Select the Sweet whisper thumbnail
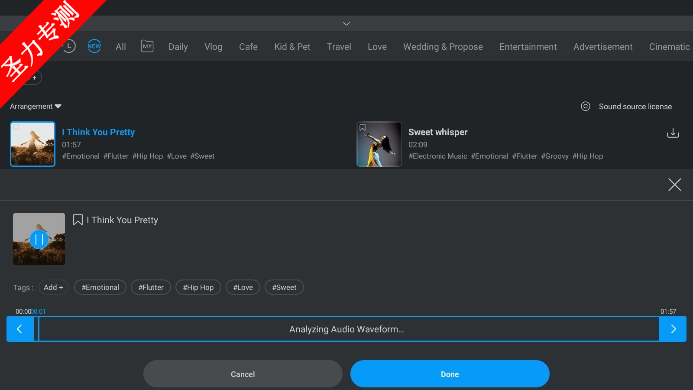This screenshot has width=693, height=390. 379,144
